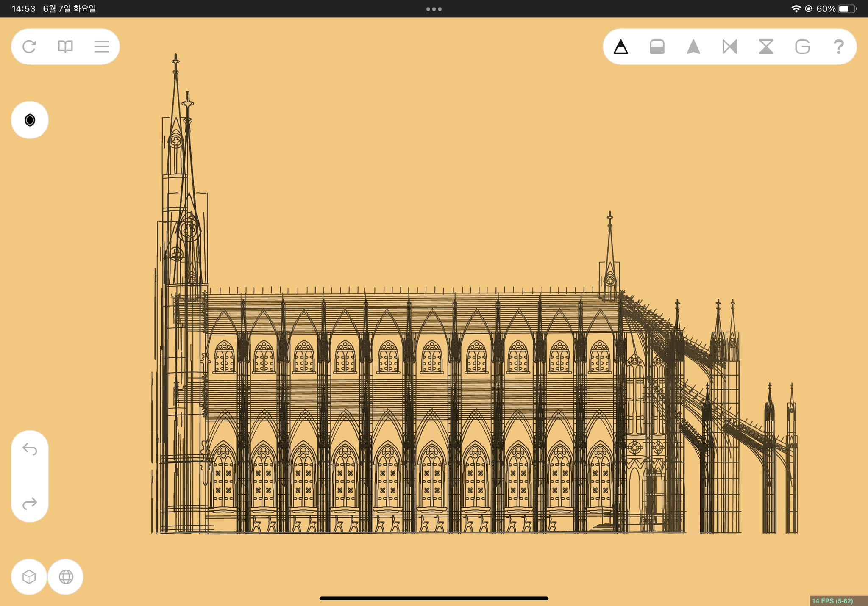Tap the circular refresh arrow icon
This screenshot has height=606, width=868.
pos(29,47)
